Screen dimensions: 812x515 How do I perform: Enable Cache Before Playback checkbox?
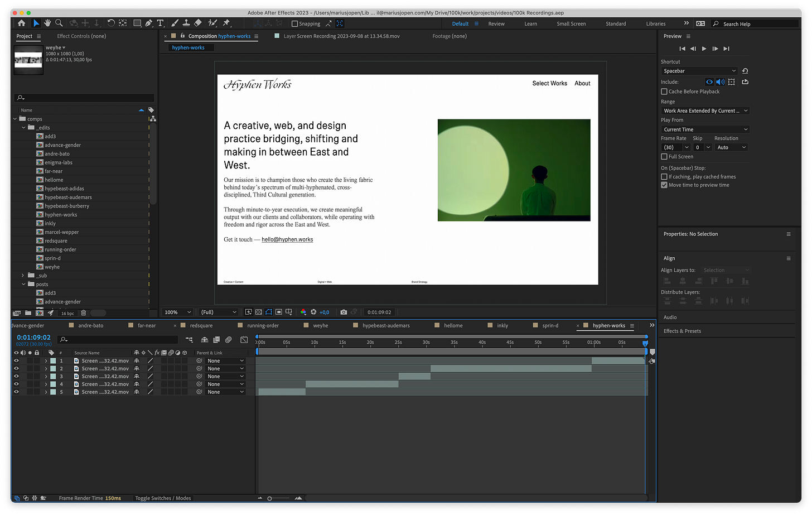pos(664,92)
